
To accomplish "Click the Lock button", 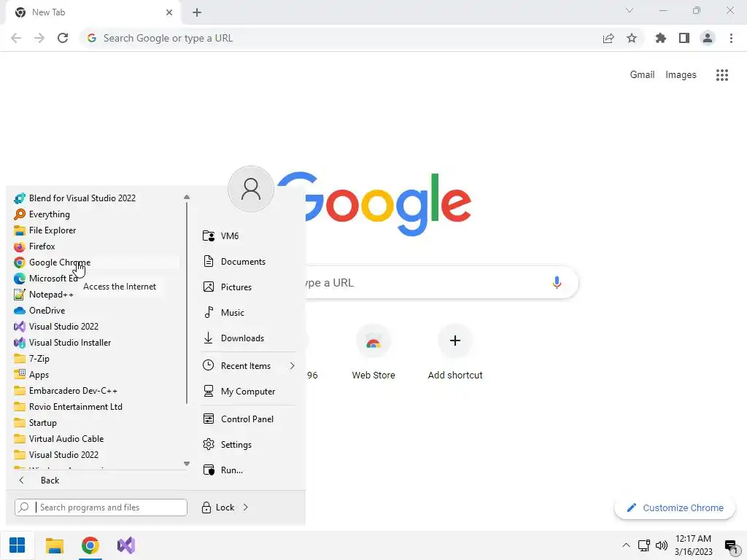I will click(x=218, y=507).
